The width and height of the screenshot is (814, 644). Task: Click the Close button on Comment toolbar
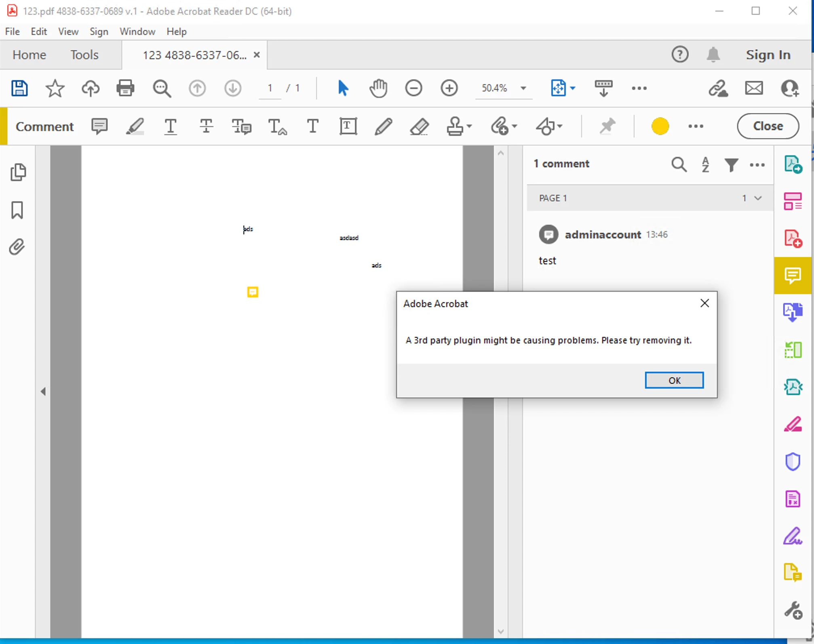point(768,126)
